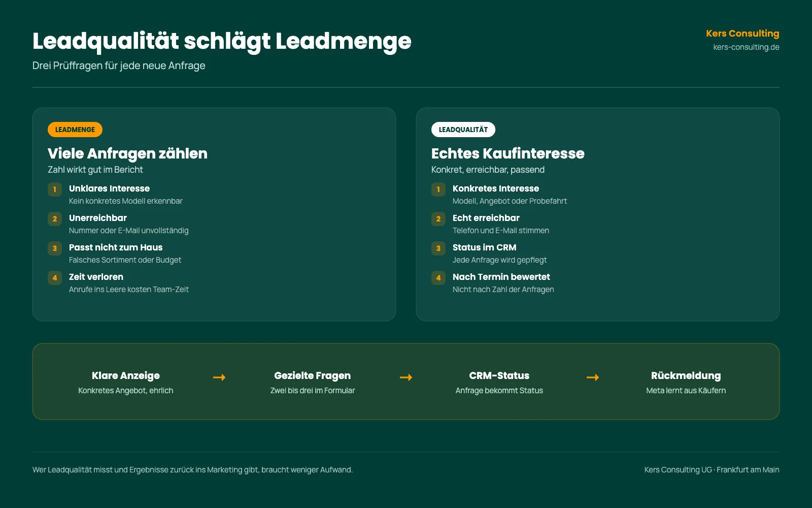Select number 2 icon beside Unerreichbar
This screenshot has height=508, width=812.
55,219
